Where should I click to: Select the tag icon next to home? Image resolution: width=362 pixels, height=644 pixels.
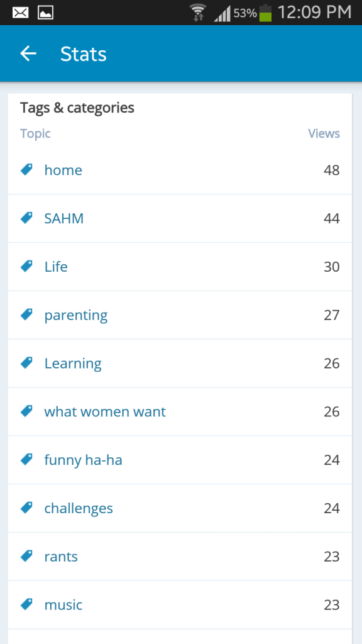(26, 169)
